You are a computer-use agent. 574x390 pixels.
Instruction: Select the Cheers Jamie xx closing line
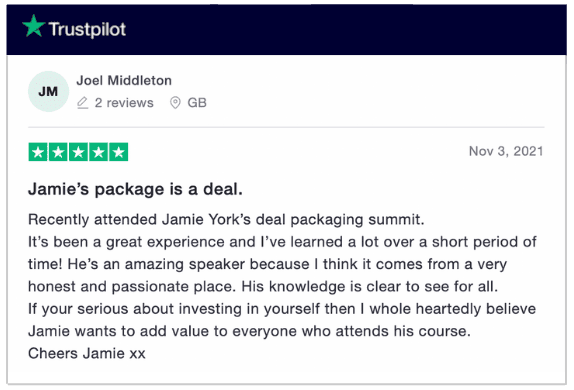87,353
